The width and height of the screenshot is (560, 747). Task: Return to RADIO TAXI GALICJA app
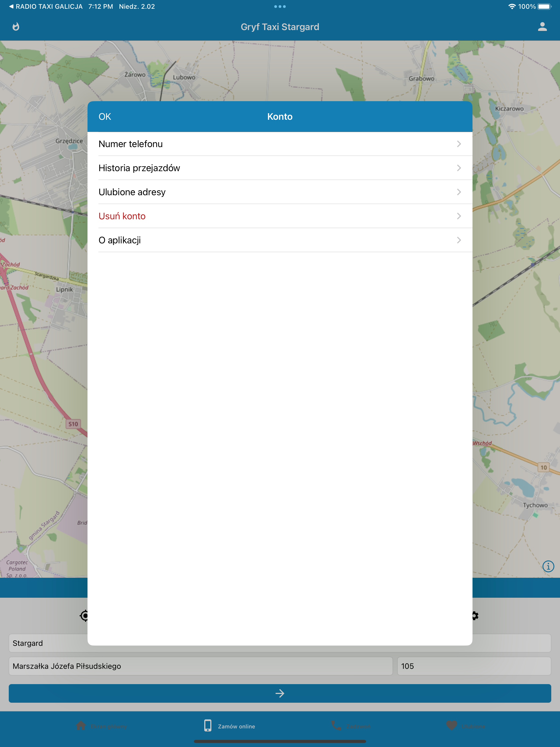pos(46,6)
